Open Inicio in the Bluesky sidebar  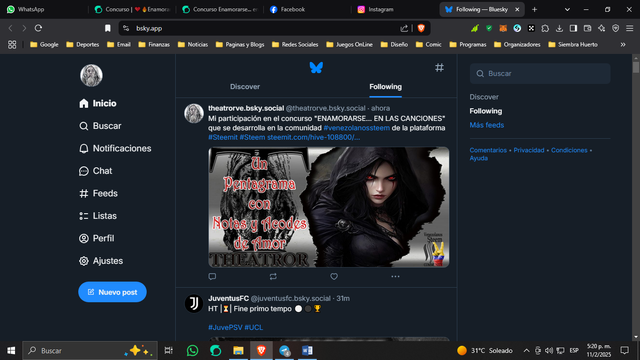click(x=98, y=104)
